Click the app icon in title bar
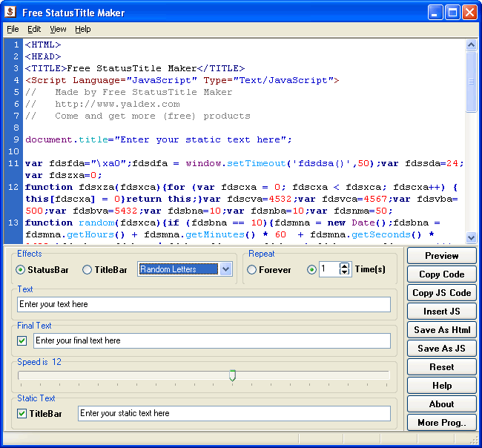 (x=10, y=13)
